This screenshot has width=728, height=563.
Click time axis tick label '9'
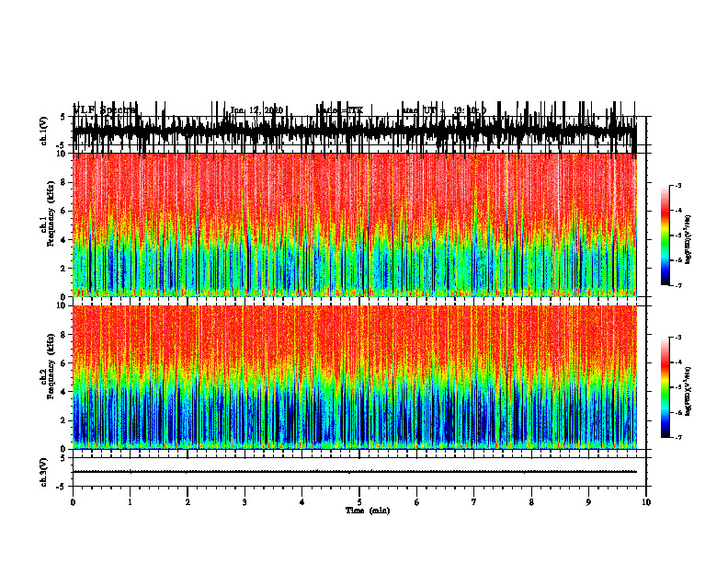(x=588, y=502)
